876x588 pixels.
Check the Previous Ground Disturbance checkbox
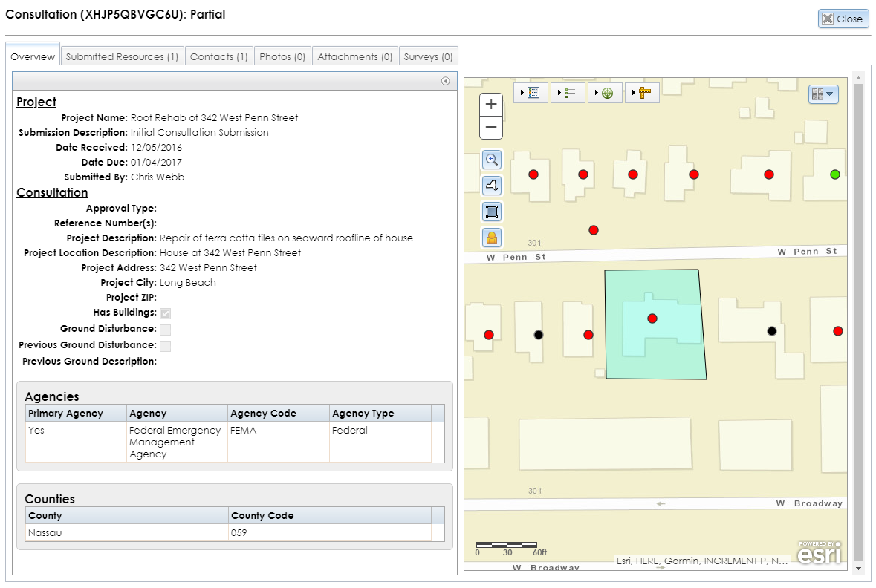165,345
